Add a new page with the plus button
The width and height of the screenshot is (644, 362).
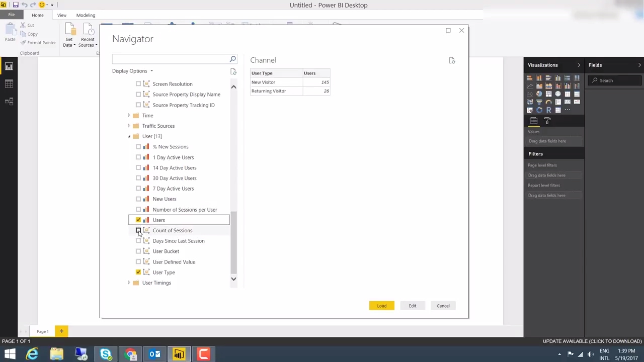tap(61, 331)
